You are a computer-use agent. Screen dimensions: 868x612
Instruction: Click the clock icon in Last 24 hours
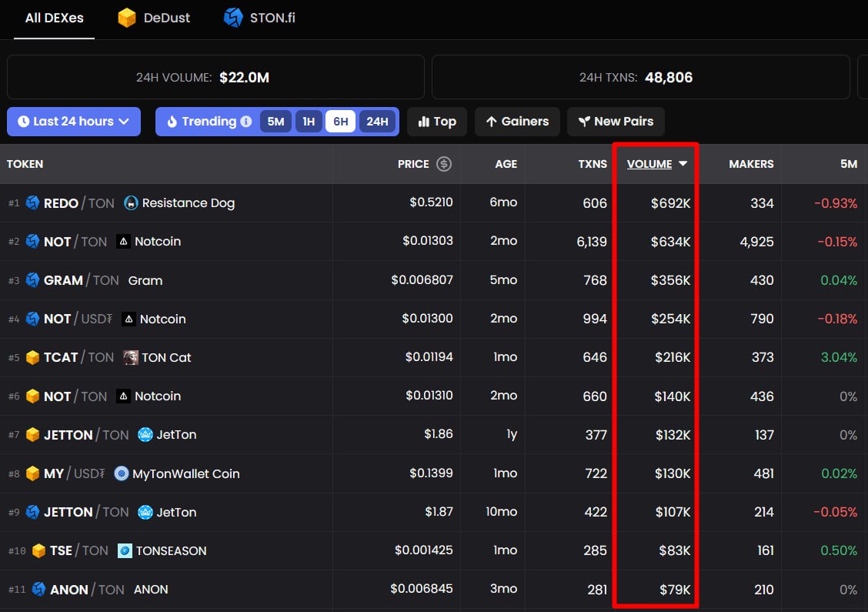point(23,122)
